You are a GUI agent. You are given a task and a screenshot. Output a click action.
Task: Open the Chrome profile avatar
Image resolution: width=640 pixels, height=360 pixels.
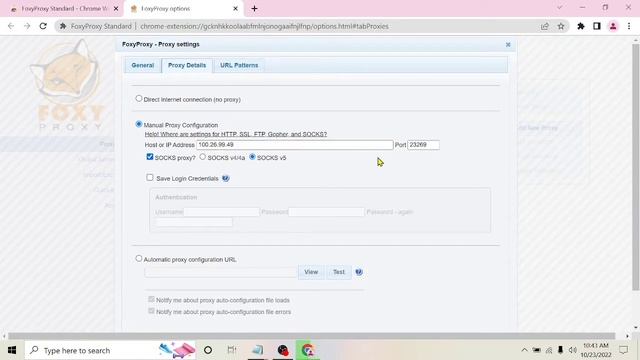tap(613, 26)
